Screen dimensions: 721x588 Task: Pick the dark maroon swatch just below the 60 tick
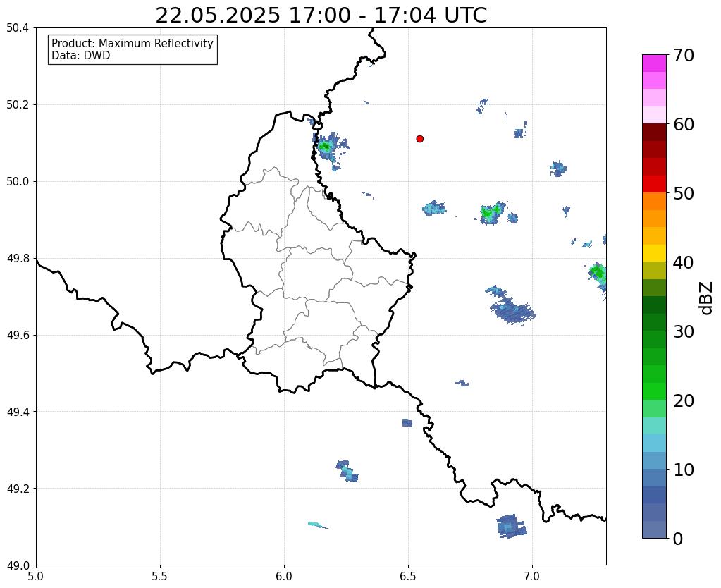pos(654,132)
